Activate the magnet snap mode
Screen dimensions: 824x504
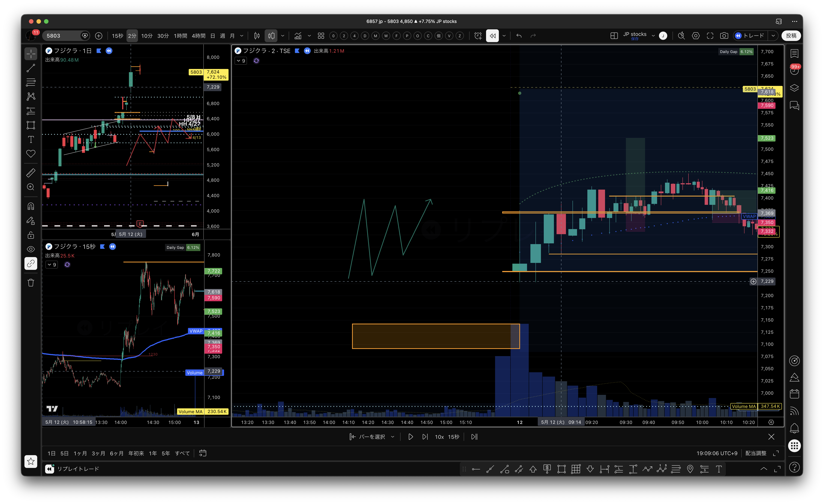(x=31, y=206)
